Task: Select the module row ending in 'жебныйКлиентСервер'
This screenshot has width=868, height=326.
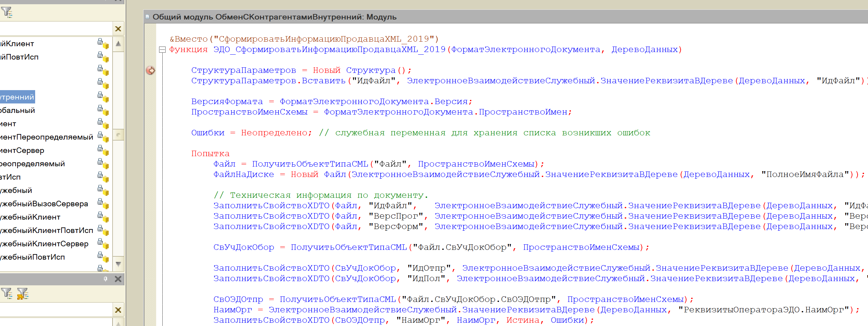Action: point(44,244)
